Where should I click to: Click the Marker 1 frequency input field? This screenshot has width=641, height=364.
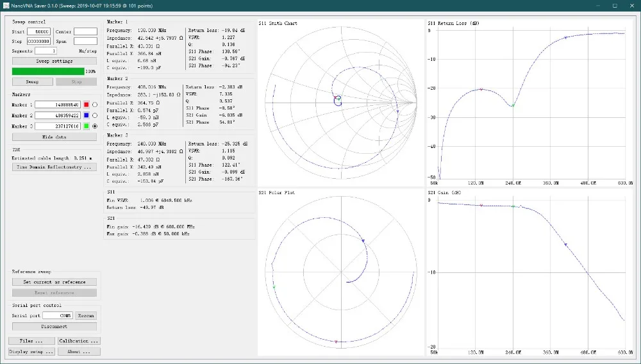tap(58, 104)
